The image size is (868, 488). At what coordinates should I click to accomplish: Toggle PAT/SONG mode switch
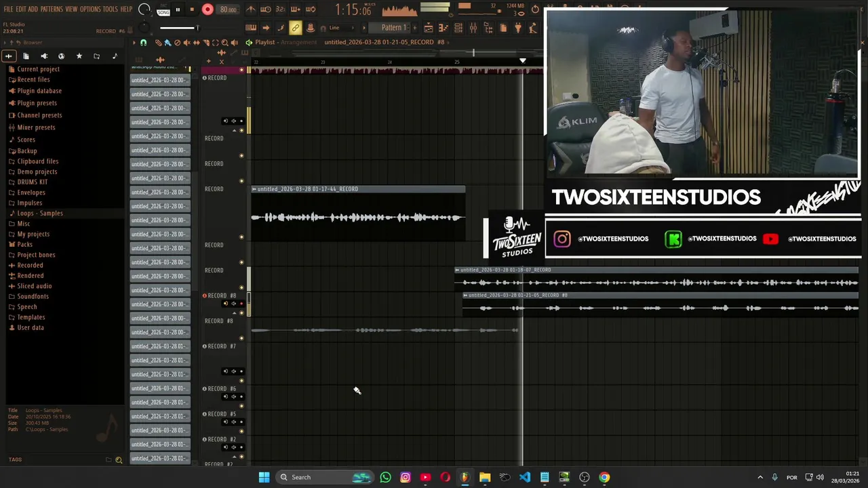163,9
